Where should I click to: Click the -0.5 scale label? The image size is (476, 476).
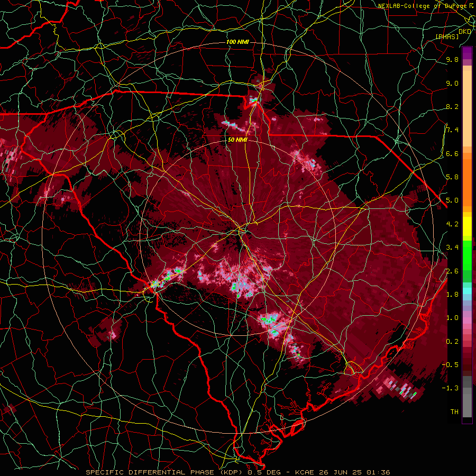(450, 364)
